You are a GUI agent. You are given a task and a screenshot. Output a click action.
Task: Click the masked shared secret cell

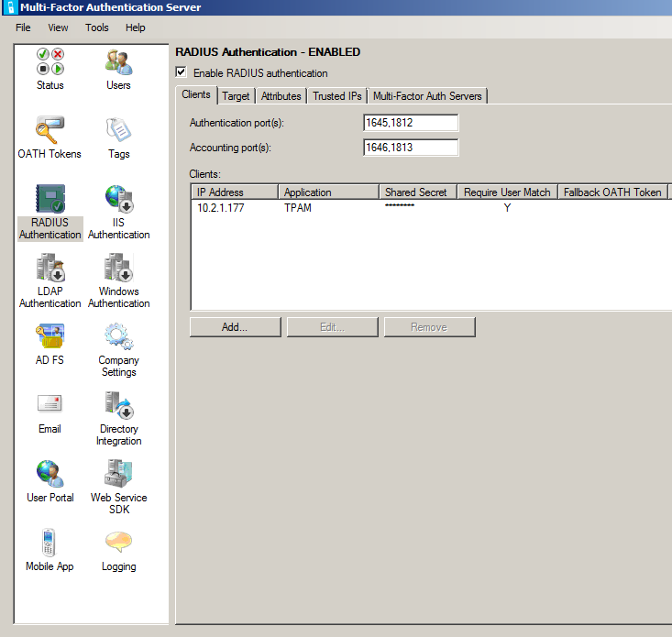click(400, 205)
